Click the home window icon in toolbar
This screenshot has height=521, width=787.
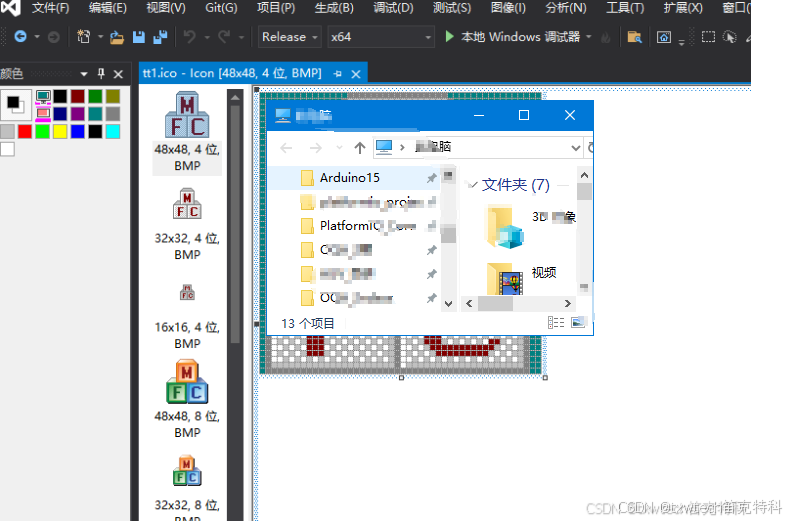point(664,37)
